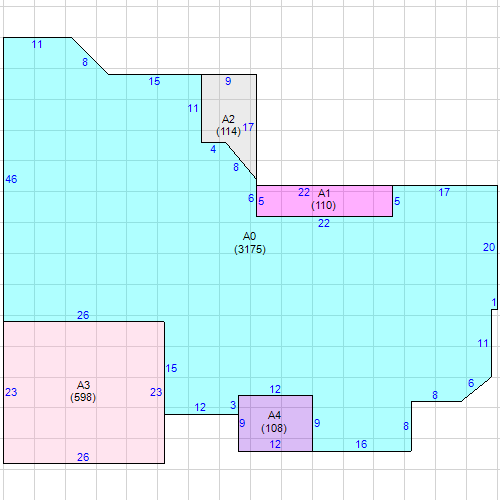Click the 17 dimension inside area A2

tap(248, 127)
